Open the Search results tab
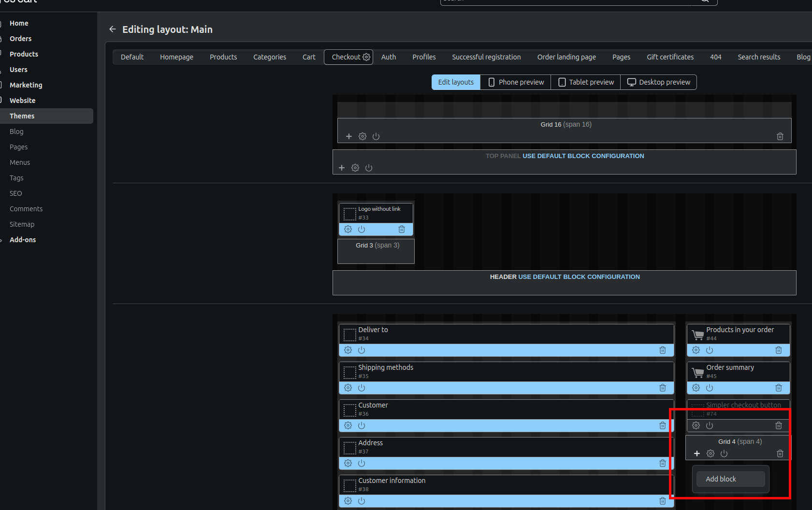The image size is (812, 510). point(759,57)
